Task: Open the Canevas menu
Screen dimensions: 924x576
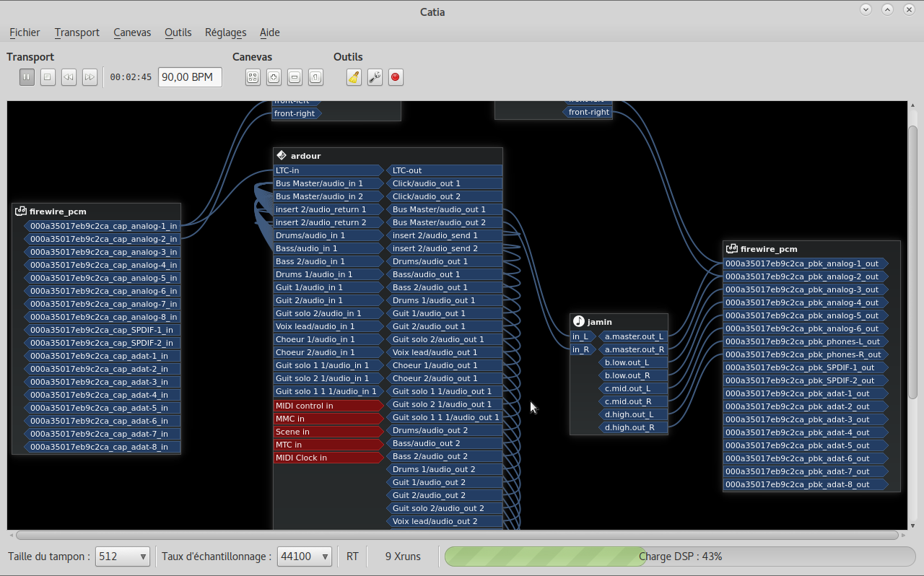Action: (132, 32)
